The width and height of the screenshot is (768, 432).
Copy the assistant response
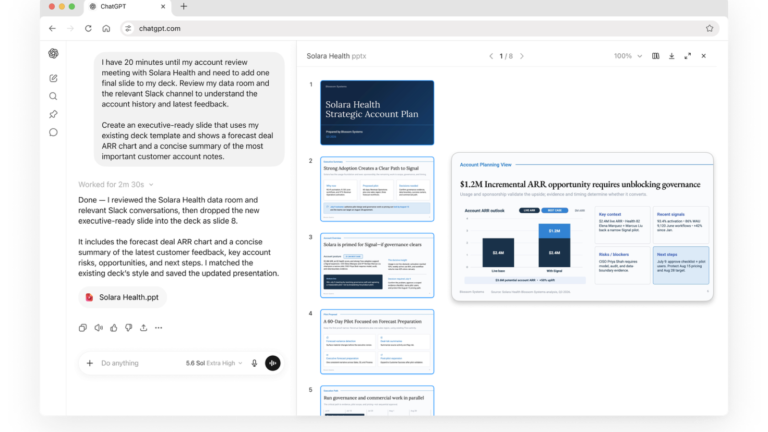(x=83, y=328)
